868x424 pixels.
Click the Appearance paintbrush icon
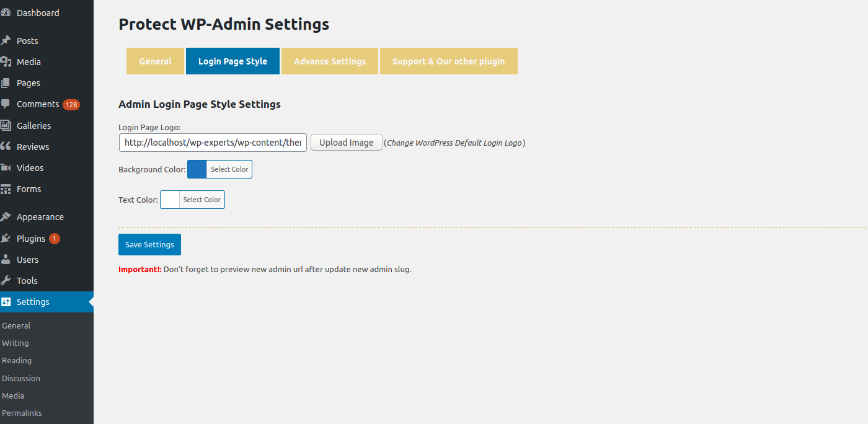click(6, 217)
